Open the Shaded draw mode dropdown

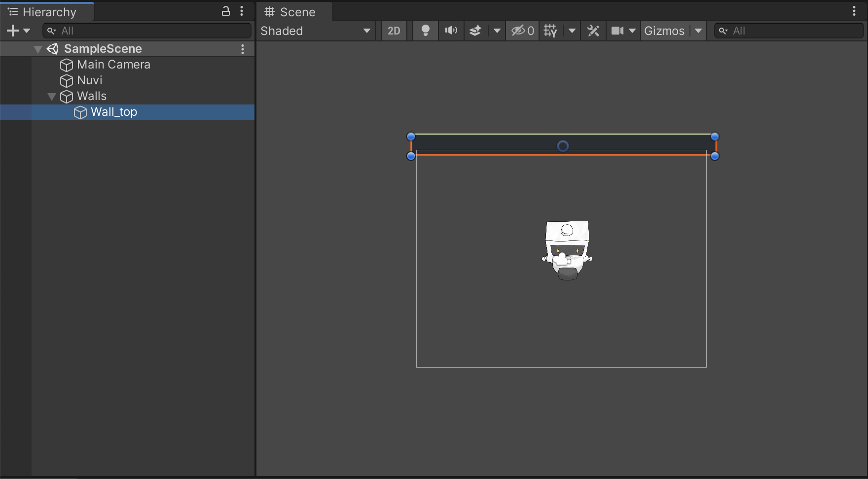click(x=316, y=31)
